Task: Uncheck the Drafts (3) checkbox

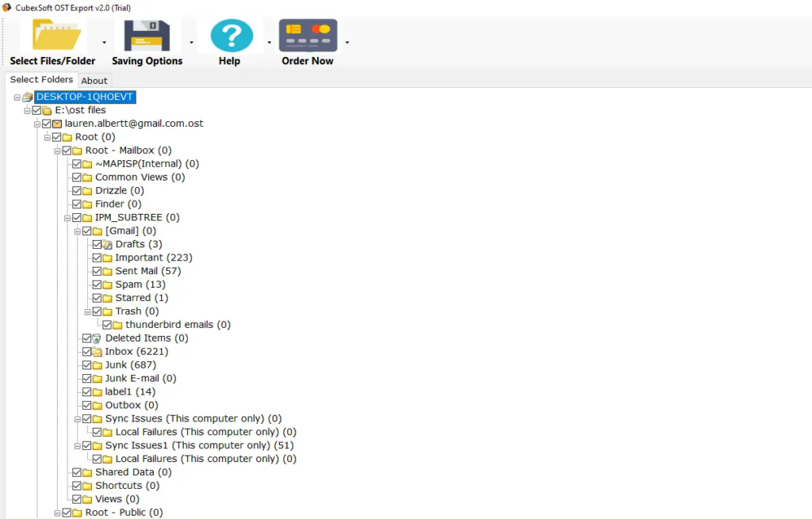Action: [97, 244]
